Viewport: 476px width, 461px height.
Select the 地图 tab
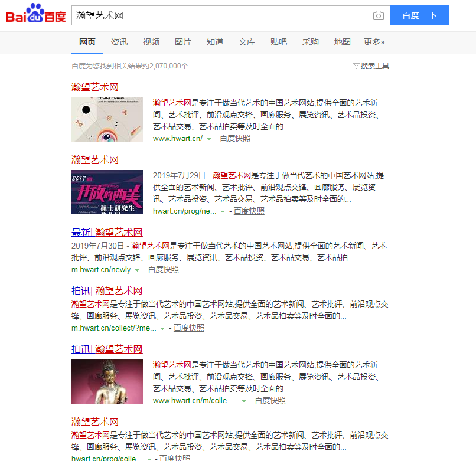(x=343, y=42)
